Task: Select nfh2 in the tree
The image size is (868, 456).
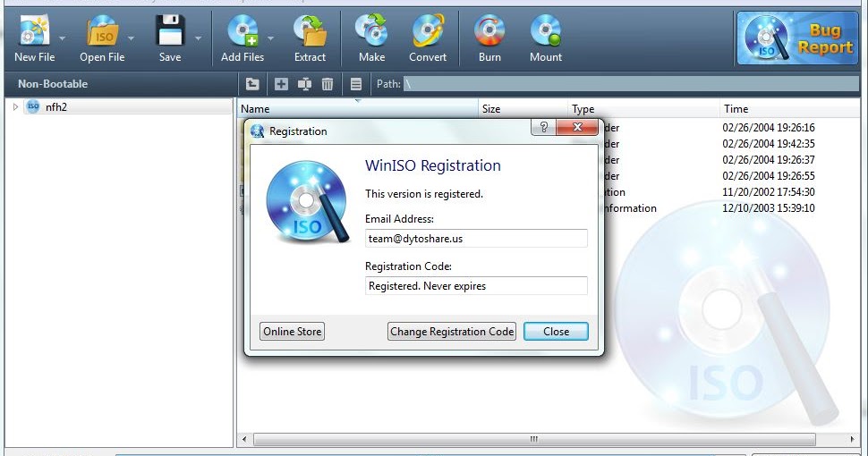Action: 56,106
